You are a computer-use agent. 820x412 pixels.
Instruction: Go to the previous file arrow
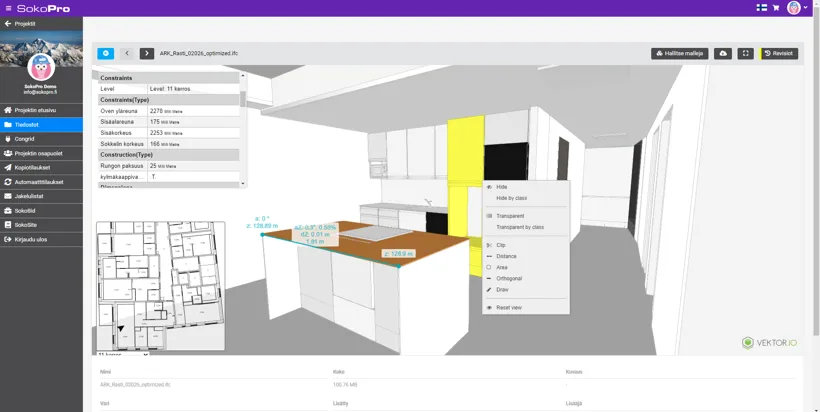127,53
